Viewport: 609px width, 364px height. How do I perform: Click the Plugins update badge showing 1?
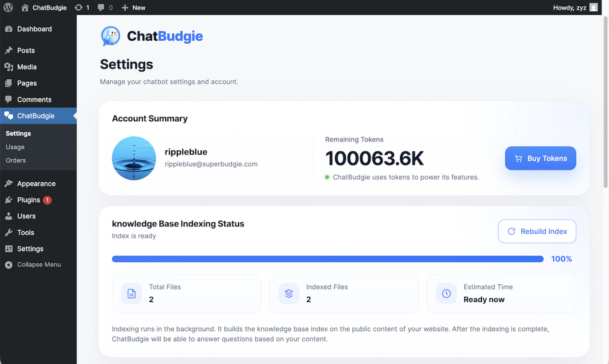point(47,200)
